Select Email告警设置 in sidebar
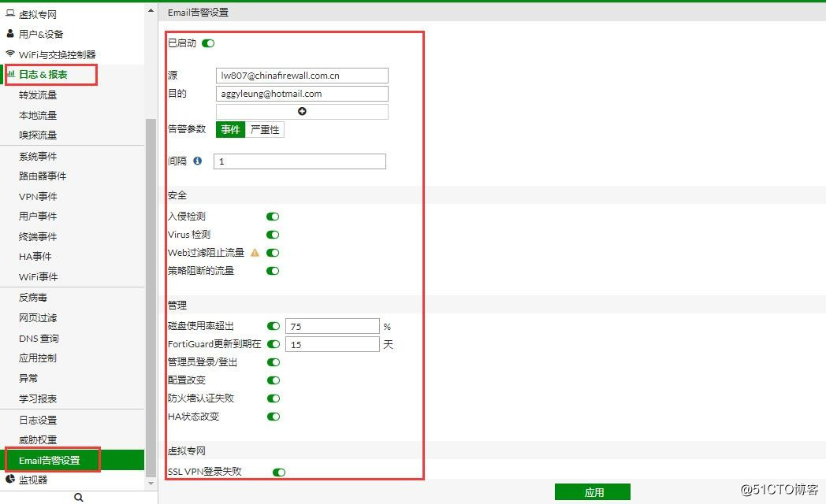The image size is (826, 504). click(73, 460)
